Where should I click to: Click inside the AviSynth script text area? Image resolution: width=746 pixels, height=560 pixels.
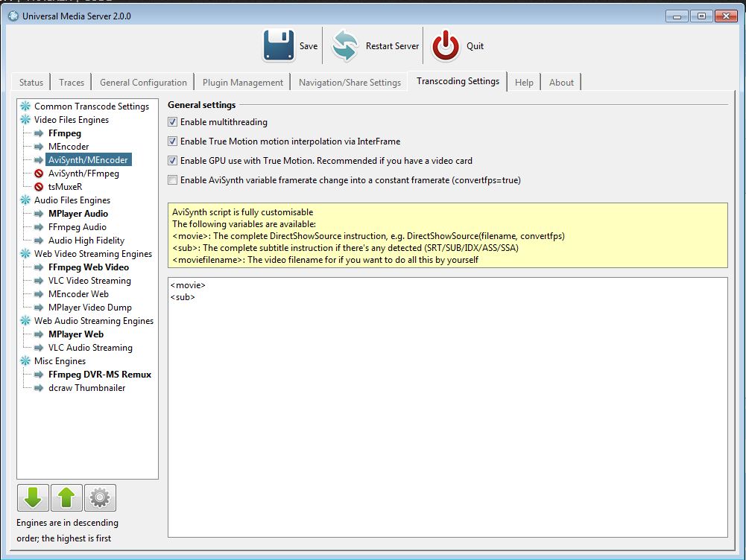pos(448,407)
